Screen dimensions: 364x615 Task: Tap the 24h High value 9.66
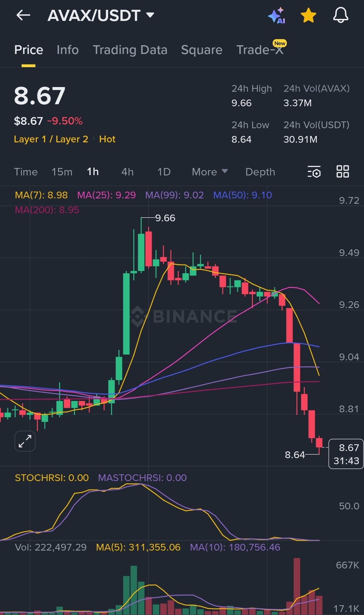pyautogui.click(x=242, y=103)
